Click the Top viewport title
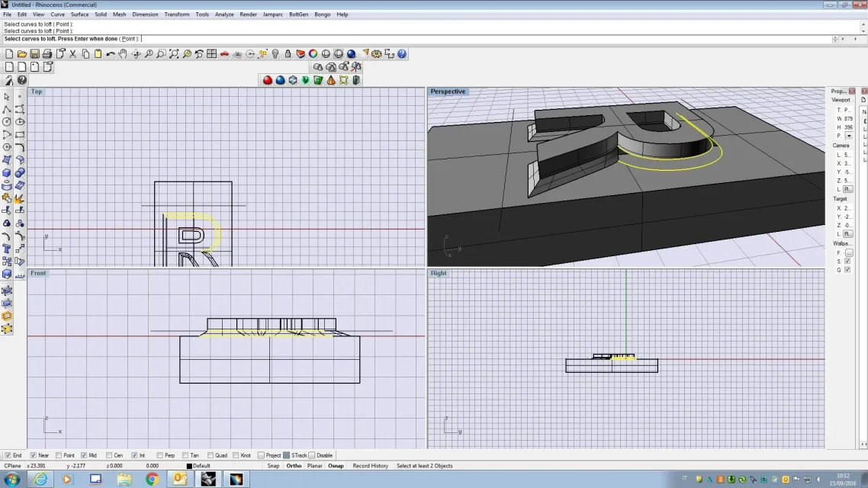This screenshot has width=868, height=488. pos(37,91)
